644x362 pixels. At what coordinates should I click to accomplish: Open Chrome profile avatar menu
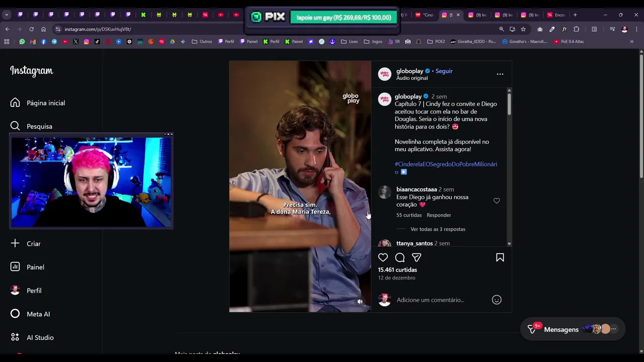click(x=624, y=29)
